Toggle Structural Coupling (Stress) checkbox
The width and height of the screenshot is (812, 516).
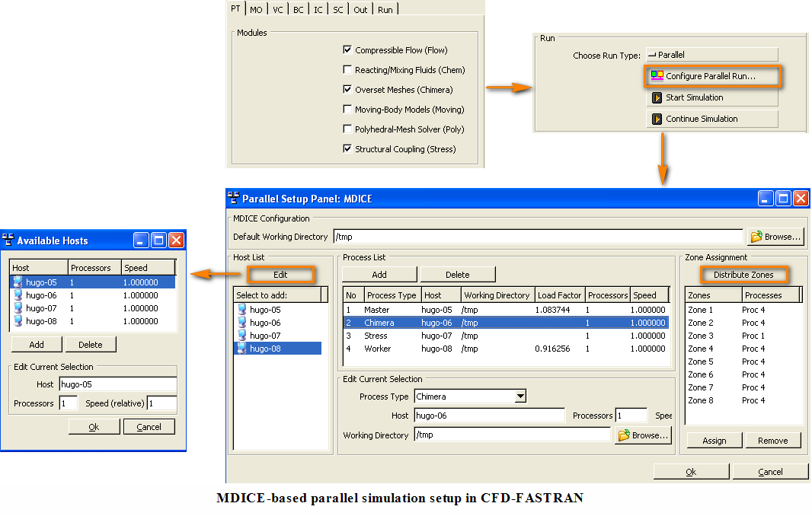pyautogui.click(x=347, y=148)
